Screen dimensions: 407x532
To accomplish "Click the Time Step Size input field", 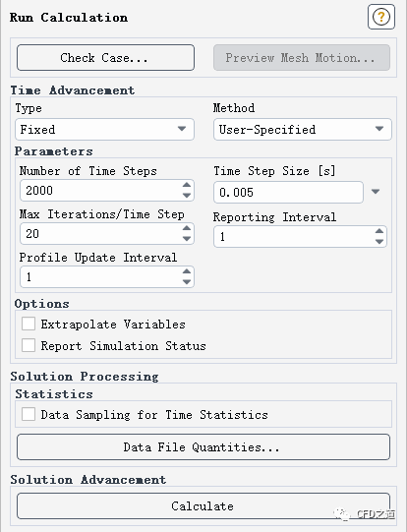I will (x=288, y=193).
